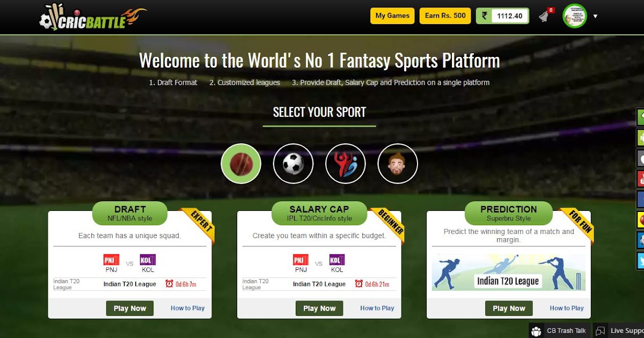Open the Live Support chat icon
The height and width of the screenshot is (338, 644).
[601, 330]
